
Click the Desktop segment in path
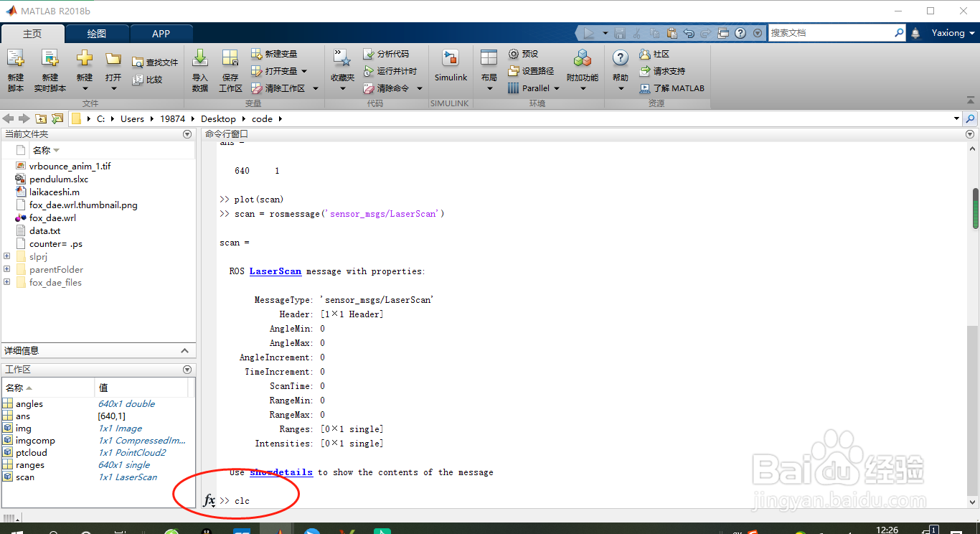point(218,119)
